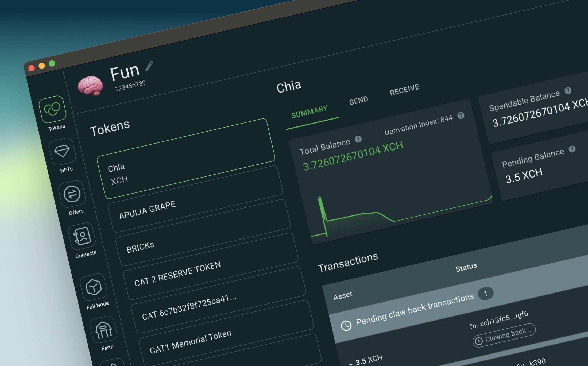Select the APULIA GRAPE token
The height and width of the screenshot is (366, 588).
click(195, 199)
